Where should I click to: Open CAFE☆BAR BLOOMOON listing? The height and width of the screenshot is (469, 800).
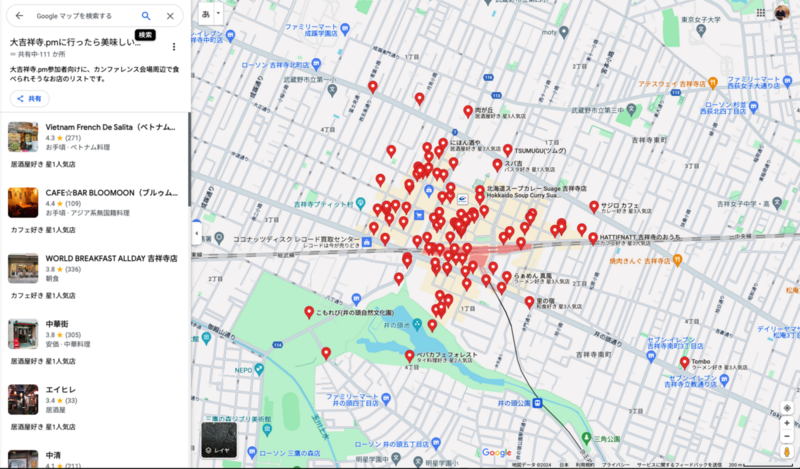(x=95, y=211)
